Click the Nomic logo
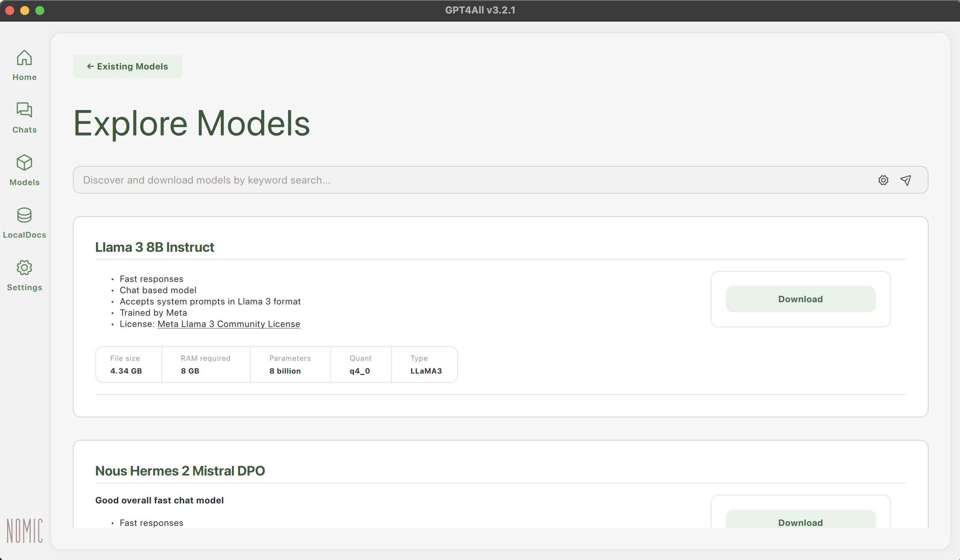This screenshot has height=560, width=960. click(24, 530)
